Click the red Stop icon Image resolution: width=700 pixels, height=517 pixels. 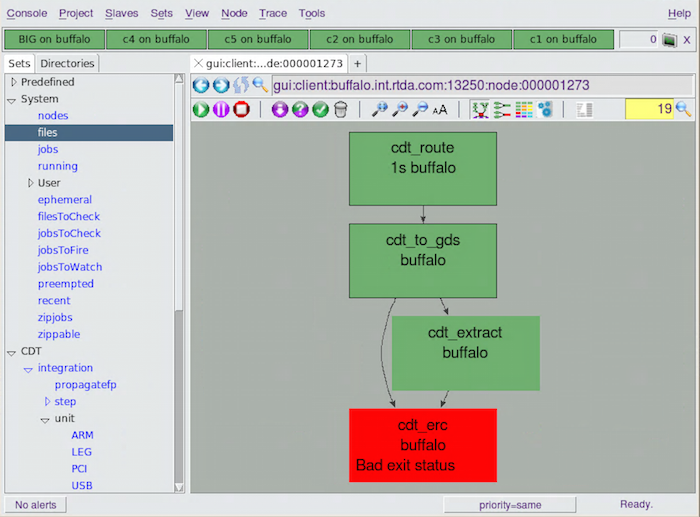tap(241, 109)
